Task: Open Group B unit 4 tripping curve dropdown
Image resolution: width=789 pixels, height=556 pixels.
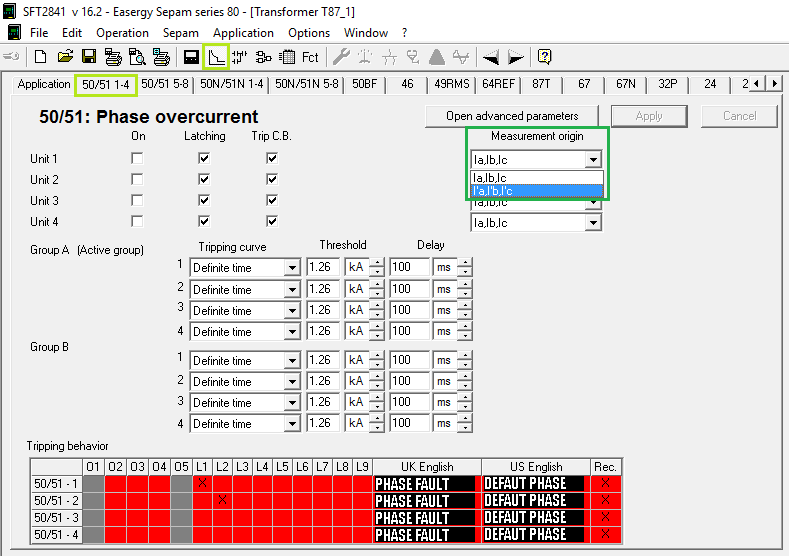Action: (292, 424)
